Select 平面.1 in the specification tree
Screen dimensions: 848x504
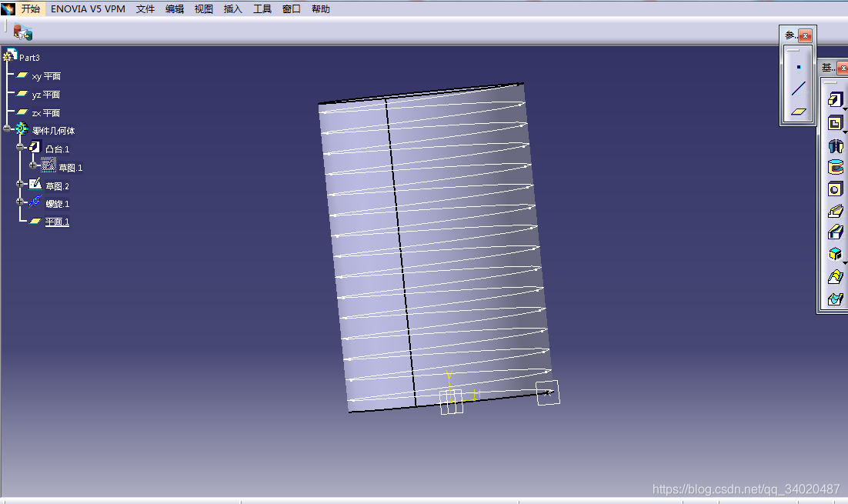pyautogui.click(x=57, y=222)
